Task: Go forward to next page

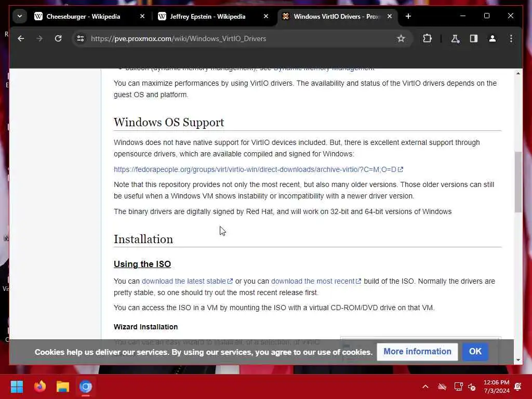Action: pyautogui.click(x=39, y=38)
